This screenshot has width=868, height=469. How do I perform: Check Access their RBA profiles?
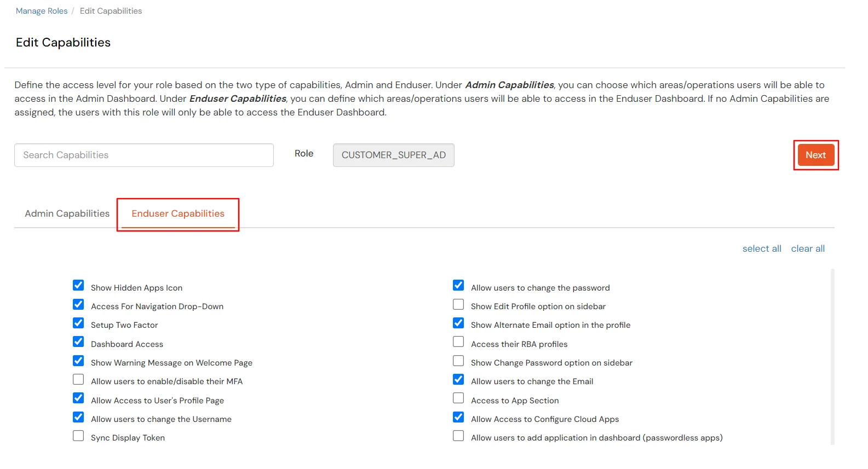458,342
